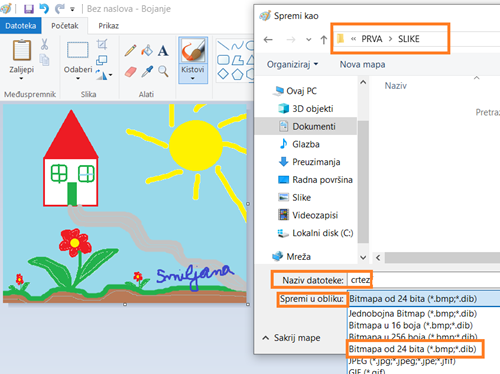Expand the Odaberi dropdown arrow
The width and height of the screenshot is (500, 374).
click(78, 79)
